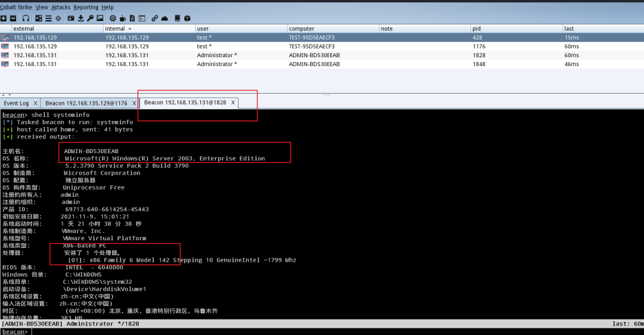Open credentials viewer card icon
644x335 pixels.
pos(71,18)
